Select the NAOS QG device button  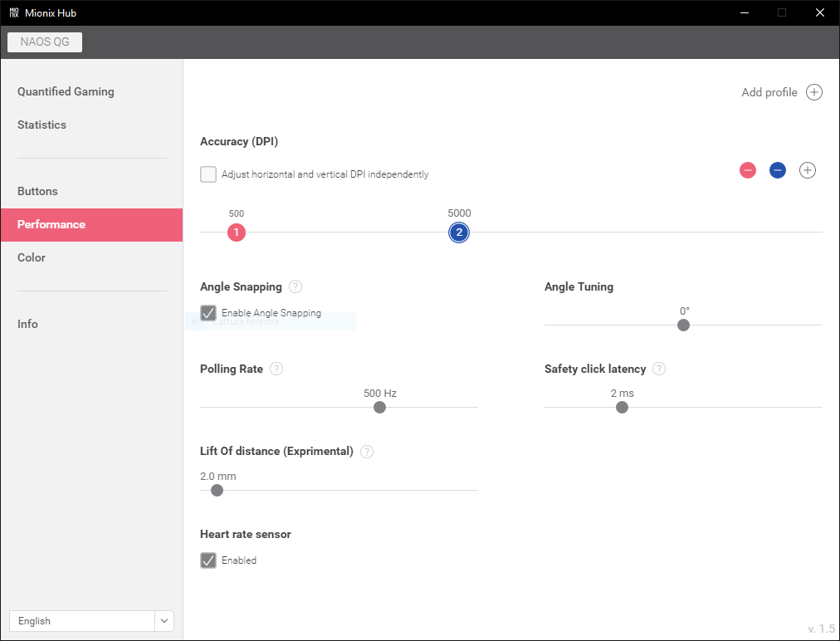point(45,42)
